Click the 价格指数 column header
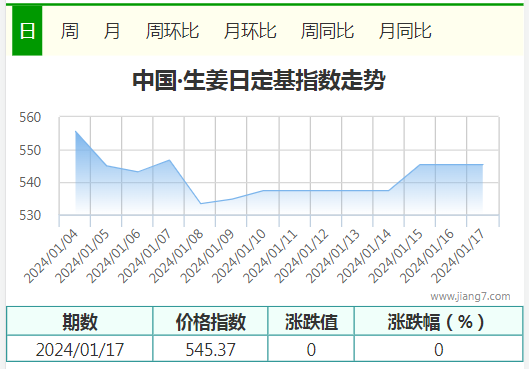The height and width of the screenshot is (369, 529). (x=210, y=321)
